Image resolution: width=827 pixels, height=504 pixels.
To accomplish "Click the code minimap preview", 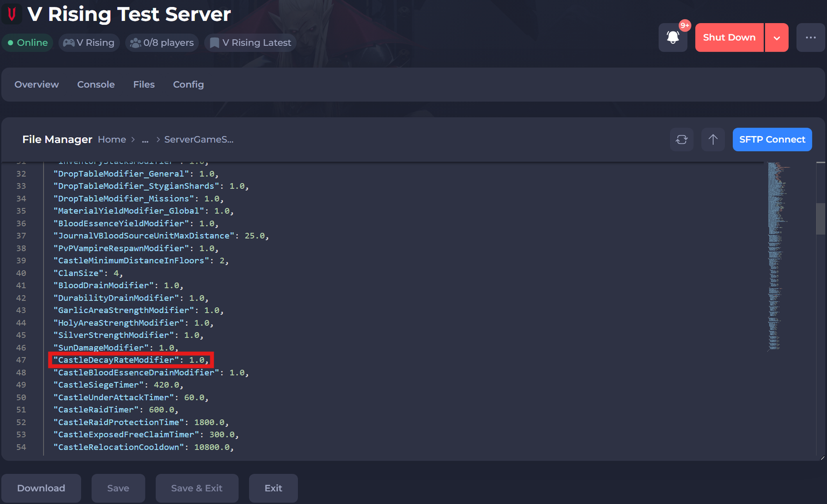I will [x=777, y=257].
